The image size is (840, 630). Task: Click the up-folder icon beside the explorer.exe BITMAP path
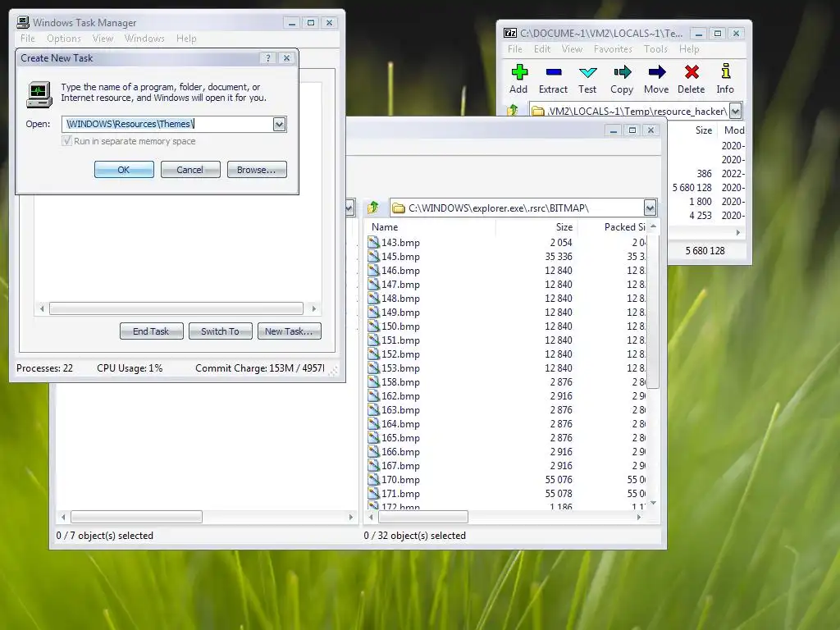tap(373, 208)
